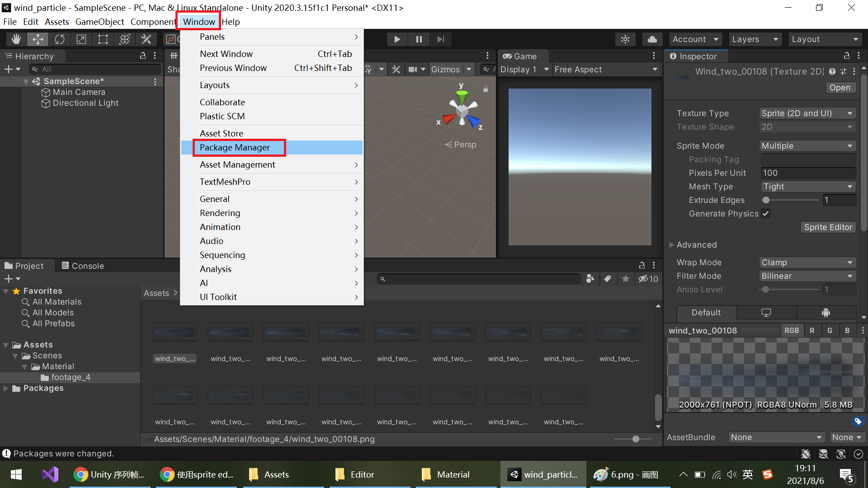Toggle hidden packages visibility count icon

(x=648, y=279)
